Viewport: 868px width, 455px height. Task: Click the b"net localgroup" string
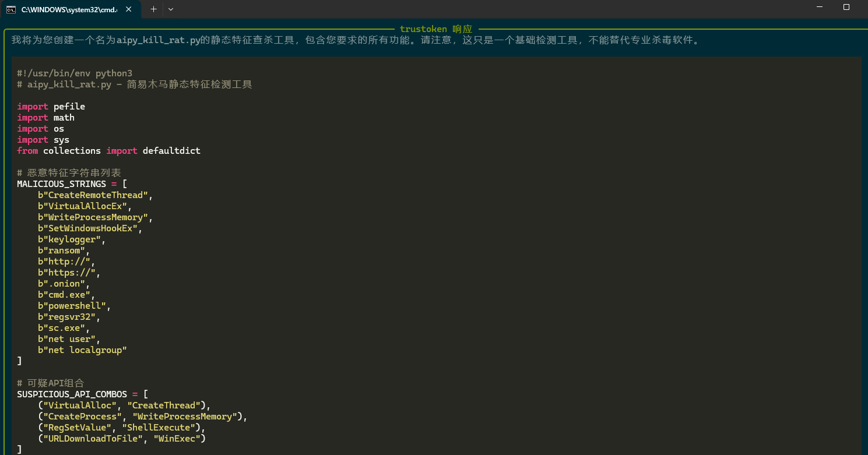[82, 350]
